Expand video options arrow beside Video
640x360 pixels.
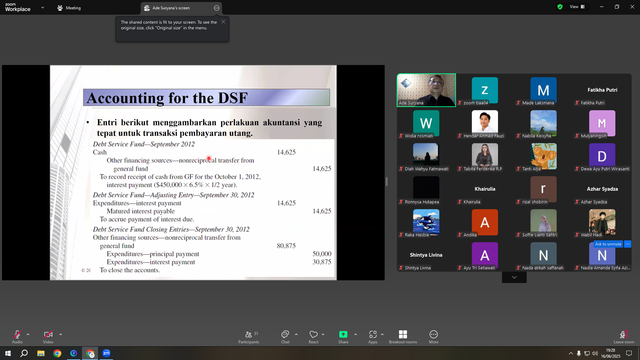pos(60,334)
